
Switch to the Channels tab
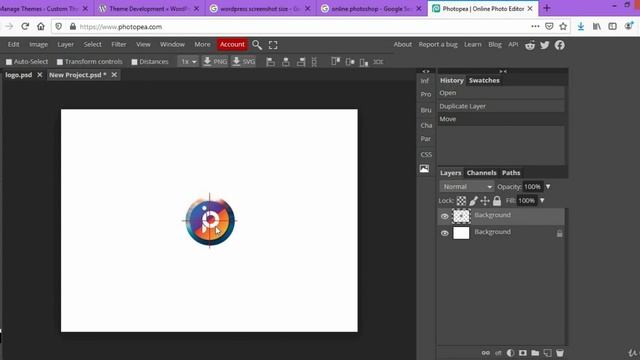click(482, 173)
